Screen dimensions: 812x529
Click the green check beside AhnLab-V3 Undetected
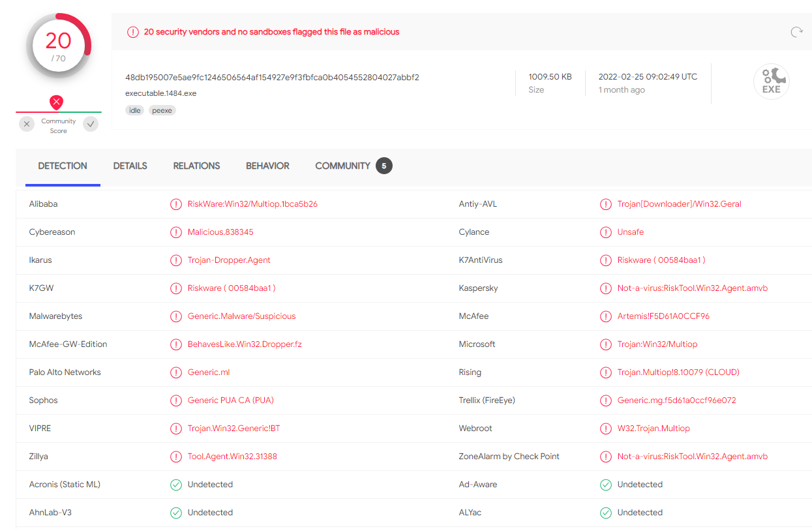[x=176, y=513]
